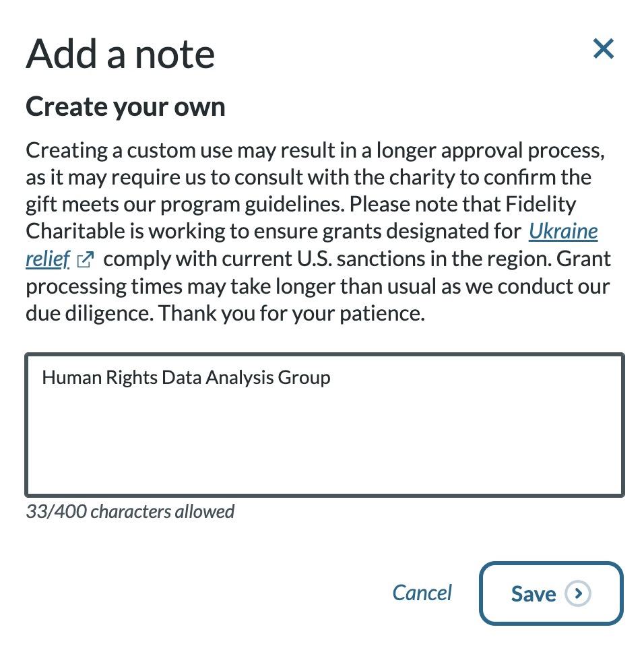
Task: Save the custom note
Action: pos(551,593)
